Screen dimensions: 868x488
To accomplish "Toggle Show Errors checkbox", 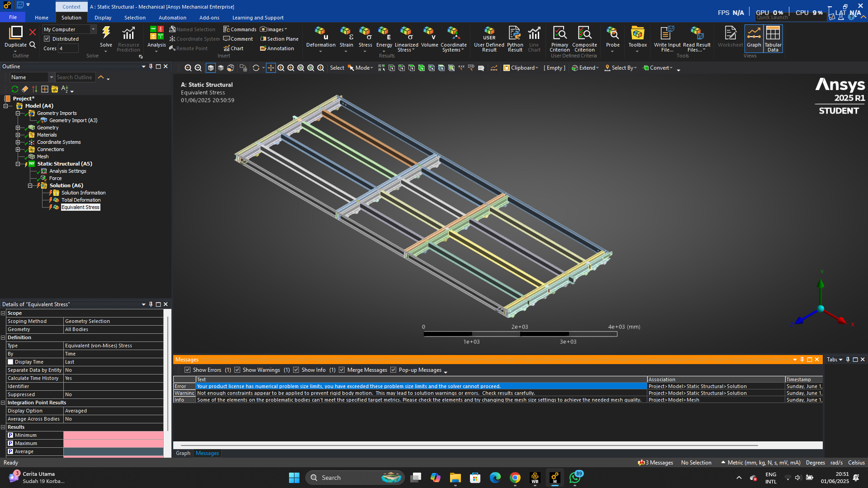I will pyautogui.click(x=187, y=370).
